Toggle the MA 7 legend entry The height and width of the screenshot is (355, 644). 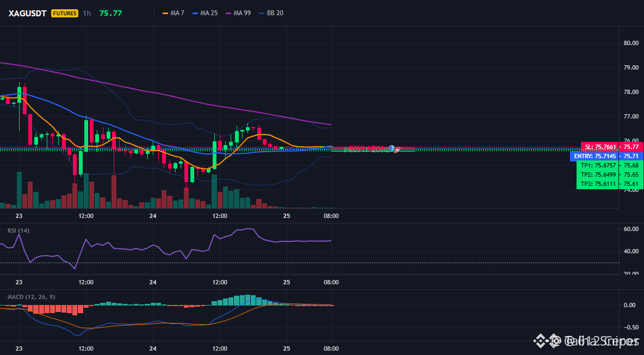pos(174,13)
